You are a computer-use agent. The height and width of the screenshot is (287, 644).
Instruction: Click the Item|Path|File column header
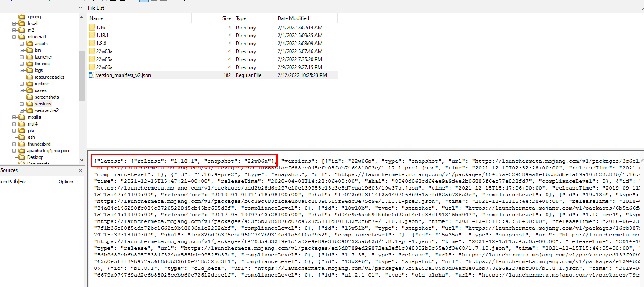tap(28, 182)
